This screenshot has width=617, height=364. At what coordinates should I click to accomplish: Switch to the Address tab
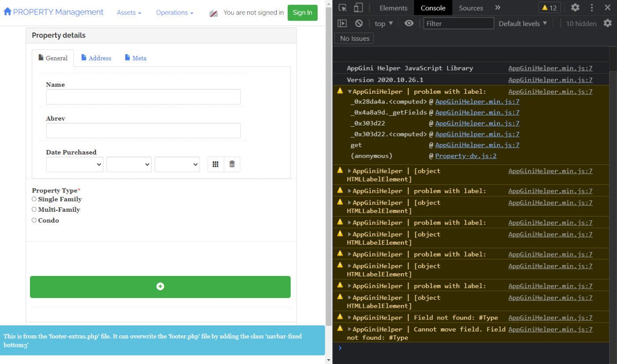coord(96,58)
